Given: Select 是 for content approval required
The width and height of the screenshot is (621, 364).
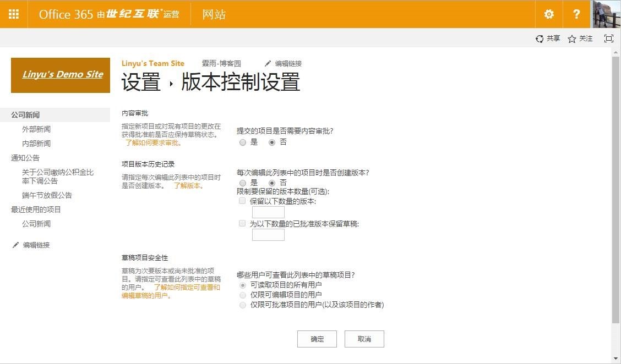Looking at the screenshot, I should coord(243,142).
